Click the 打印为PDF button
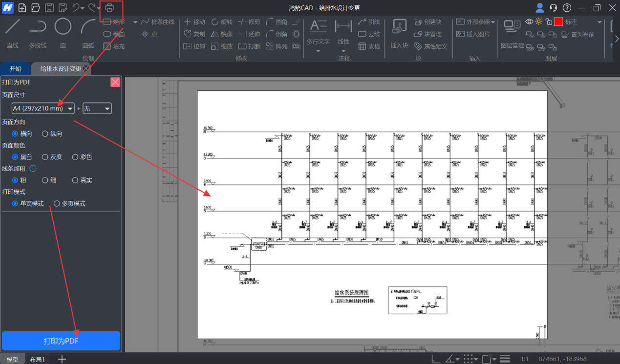Viewport: 620px width, 364px height. point(61,341)
